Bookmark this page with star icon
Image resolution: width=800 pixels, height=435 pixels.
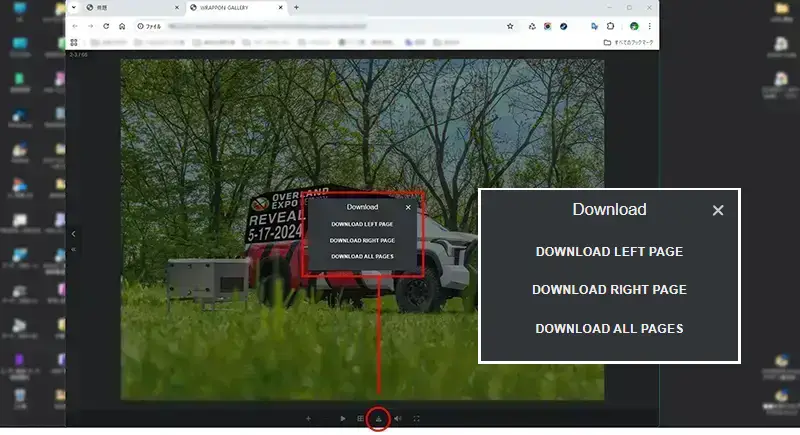(x=511, y=26)
